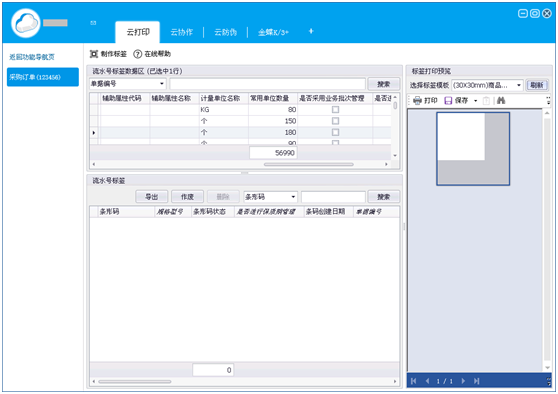
Task: Click 辅助属性名称 column header
Action: click(174, 98)
